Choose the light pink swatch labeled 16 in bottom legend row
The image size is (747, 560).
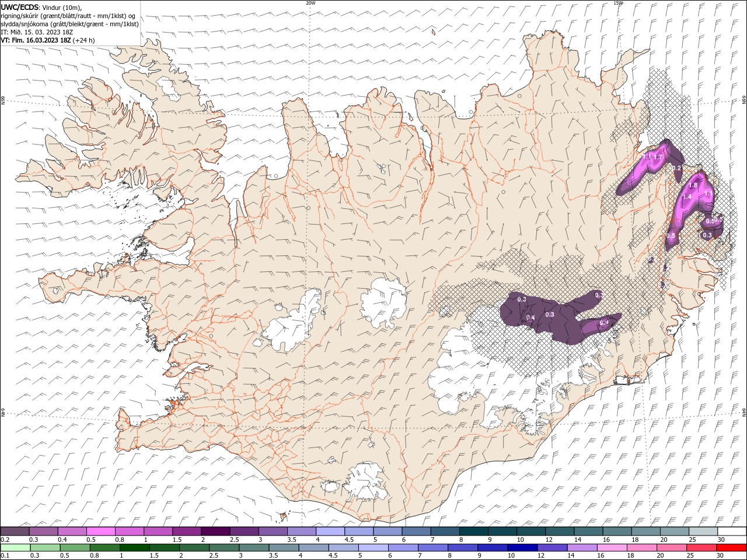point(611,547)
